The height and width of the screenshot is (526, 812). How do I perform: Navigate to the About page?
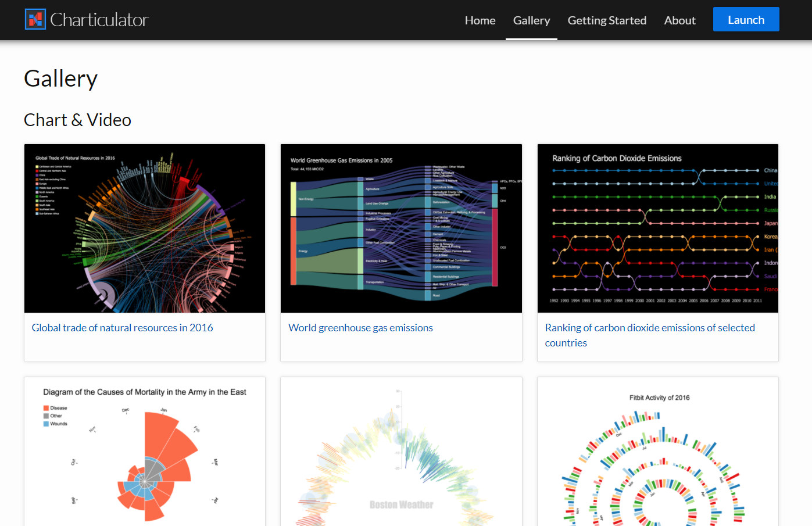tap(679, 20)
